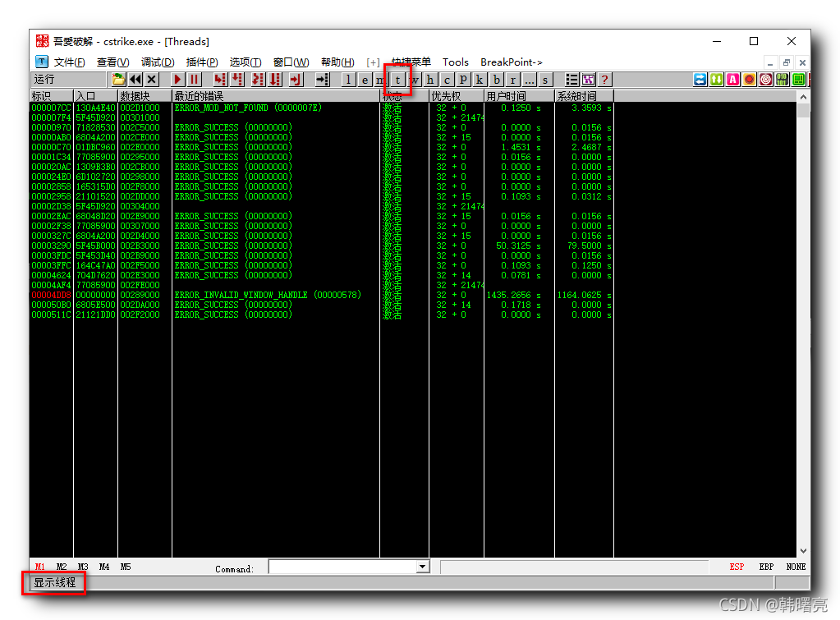
Task: Click the [+] menu item
Action: click(x=373, y=62)
